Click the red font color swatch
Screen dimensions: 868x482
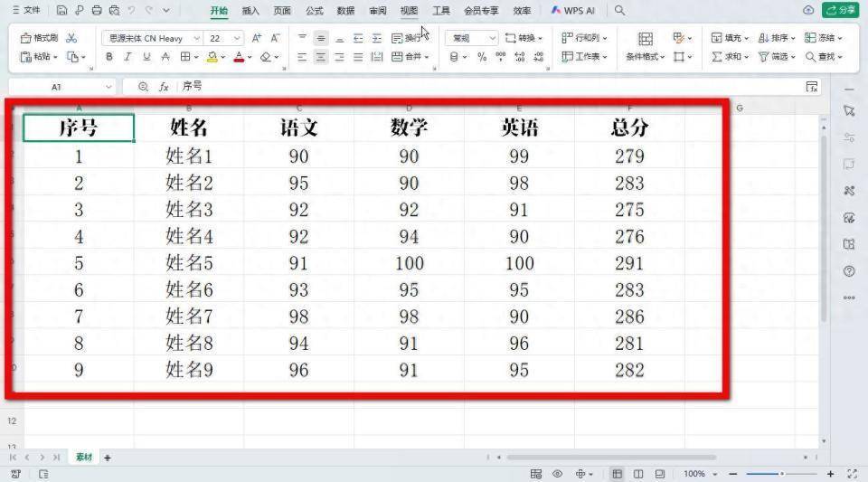click(x=239, y=57)
